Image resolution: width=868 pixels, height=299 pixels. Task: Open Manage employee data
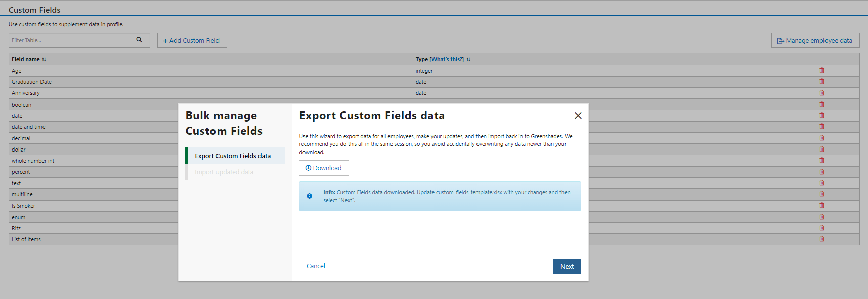coord(815,41)
